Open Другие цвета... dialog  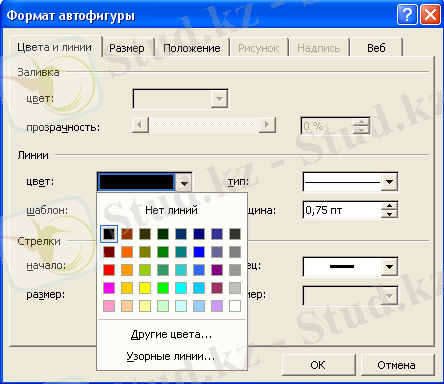point(171,334)
